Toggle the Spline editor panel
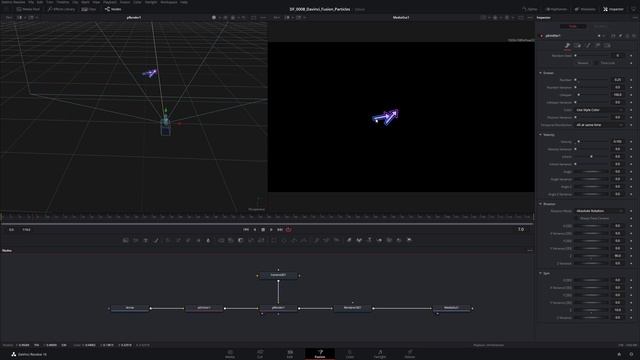This screenshot has height=360, width=640. point(529,9)
